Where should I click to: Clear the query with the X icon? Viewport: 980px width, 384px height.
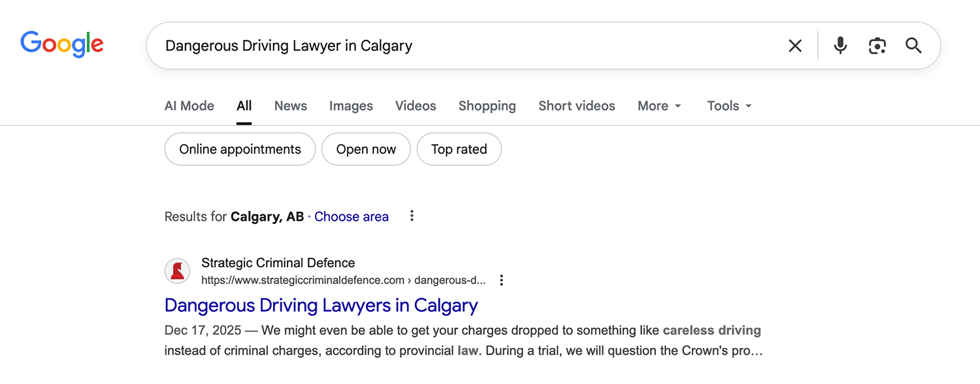coord(794,45)
